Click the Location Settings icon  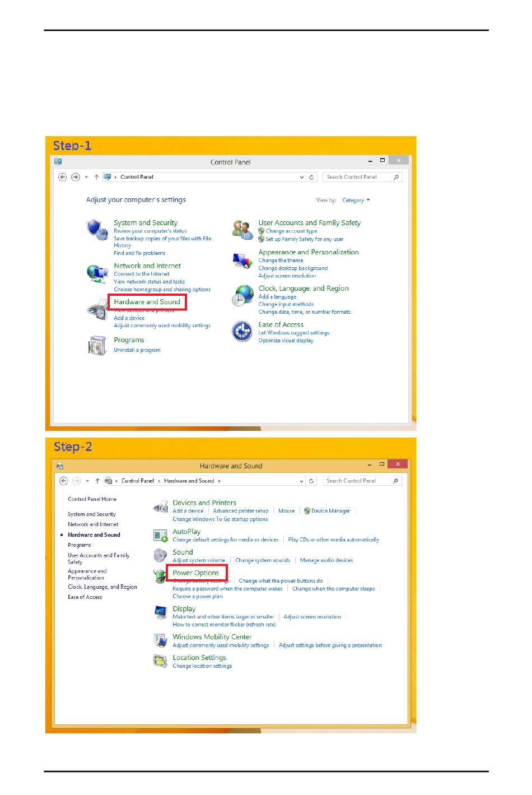pyautogui.click(x=161, y=661)
